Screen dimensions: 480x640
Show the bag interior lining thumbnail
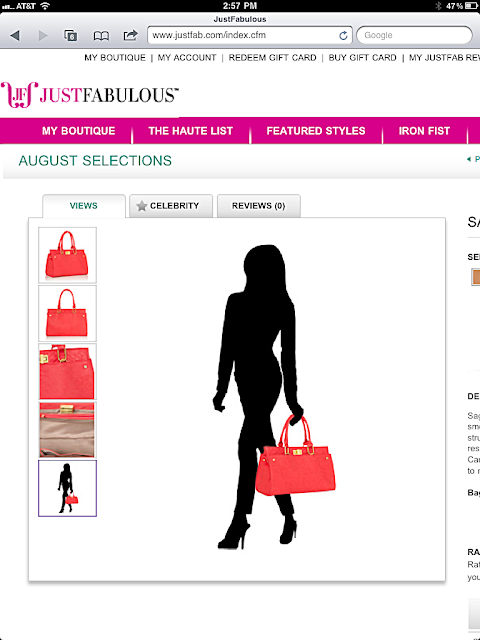point(67,430)
